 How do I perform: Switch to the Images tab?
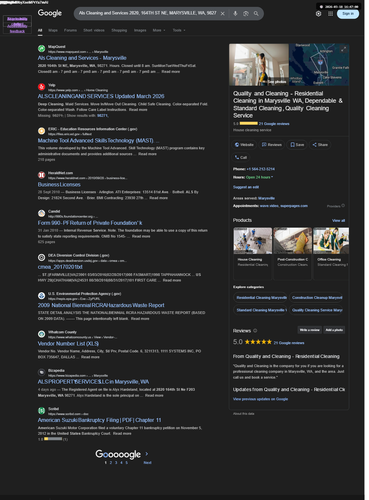pyautogui.click(x=140, y=30)
